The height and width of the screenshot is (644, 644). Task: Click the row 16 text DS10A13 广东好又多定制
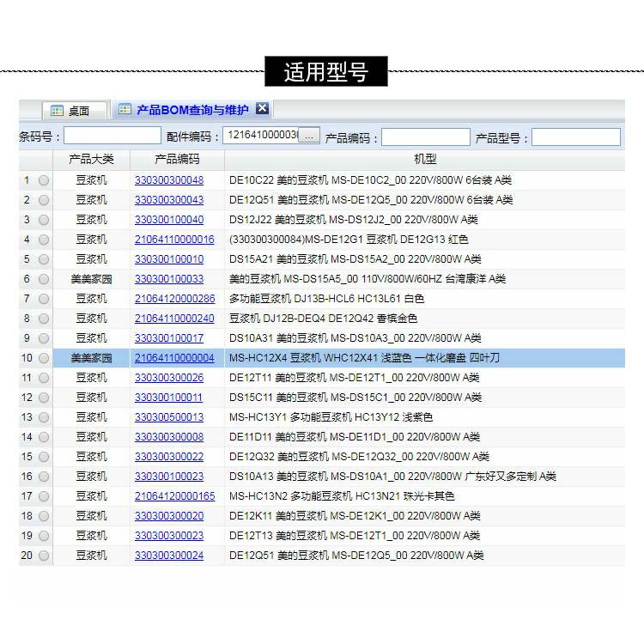point(392,476)
